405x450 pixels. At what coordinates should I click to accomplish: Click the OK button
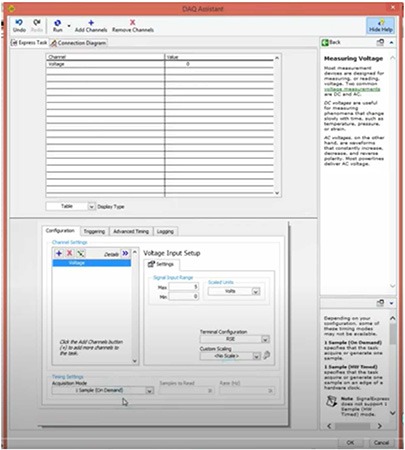coord(350,443)
